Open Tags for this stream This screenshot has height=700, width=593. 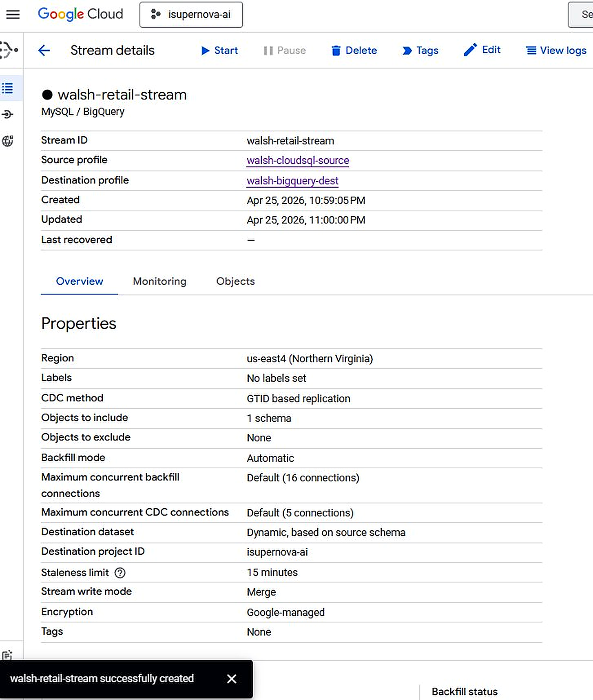[x=420, y=50]
